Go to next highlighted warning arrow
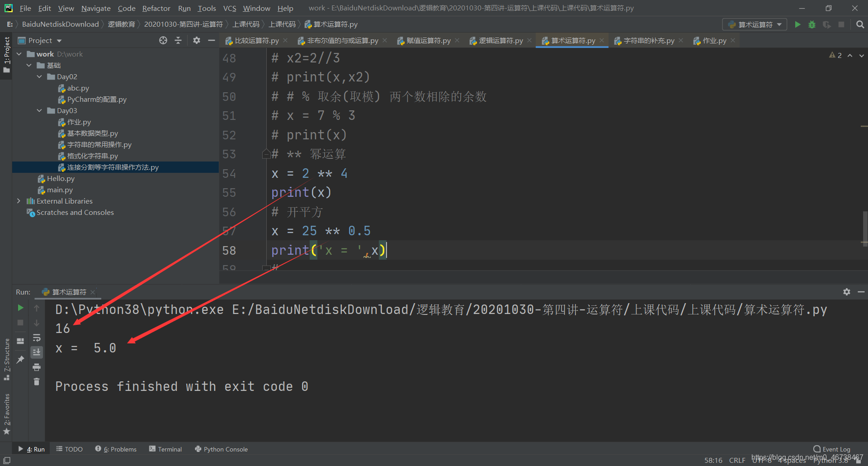868x466 pixels. coord(861,55)
